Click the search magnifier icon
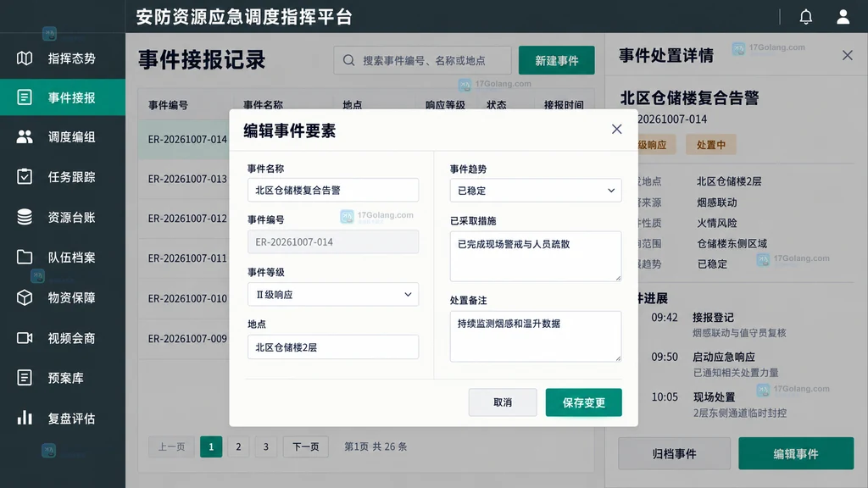This screenshot has width=868, height=488. coord(348,60)
